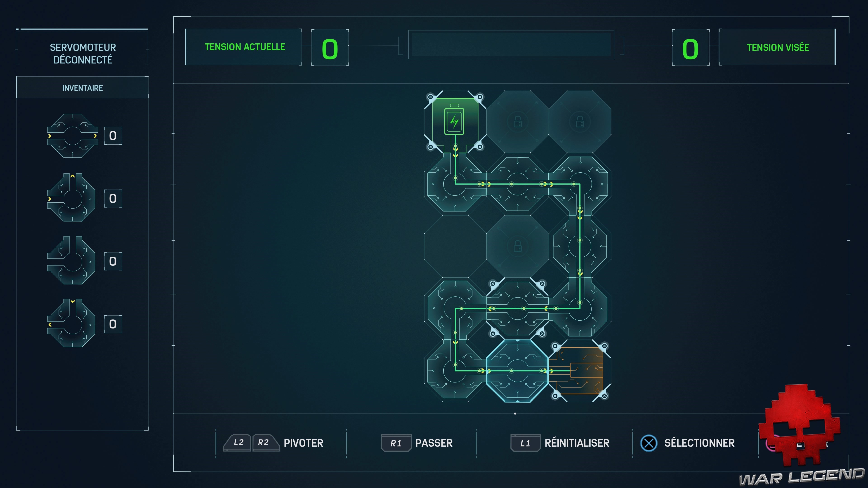Select the green battery power source tile

tap(455, 122)
